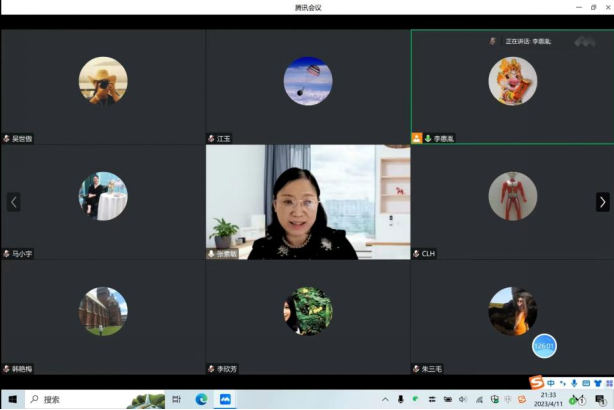Screen dimensions: 614x410
Task: Click the muted mic icon beside 朱三毛
Action: [416, 369]
